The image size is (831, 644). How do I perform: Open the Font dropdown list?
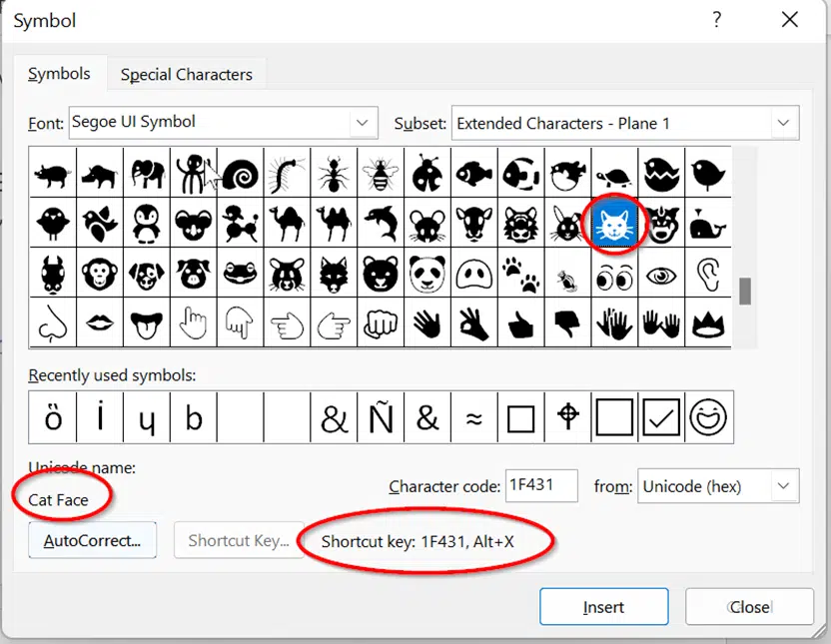pyautogui.click(x=363, y=123)
